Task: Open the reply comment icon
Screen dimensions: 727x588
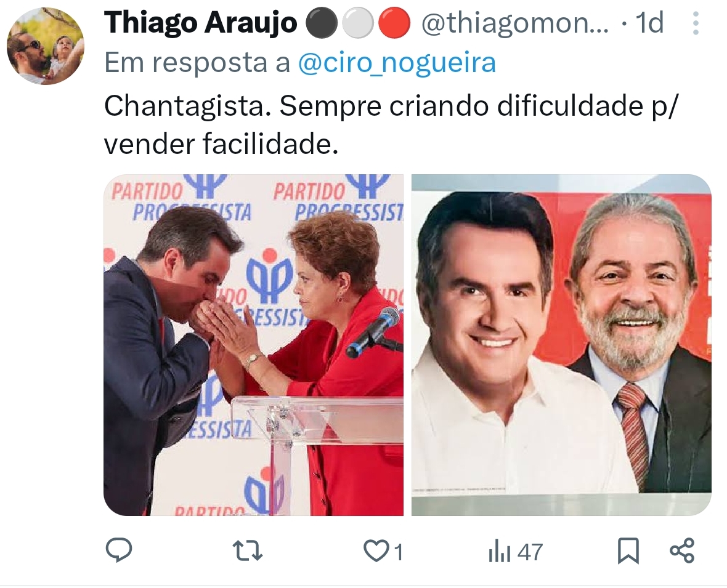Action: (119, 550)
